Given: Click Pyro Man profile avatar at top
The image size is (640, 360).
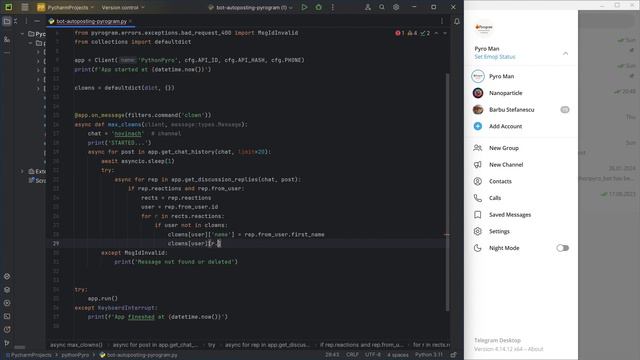Looking at the screenshot, I should tap(484, 28).
